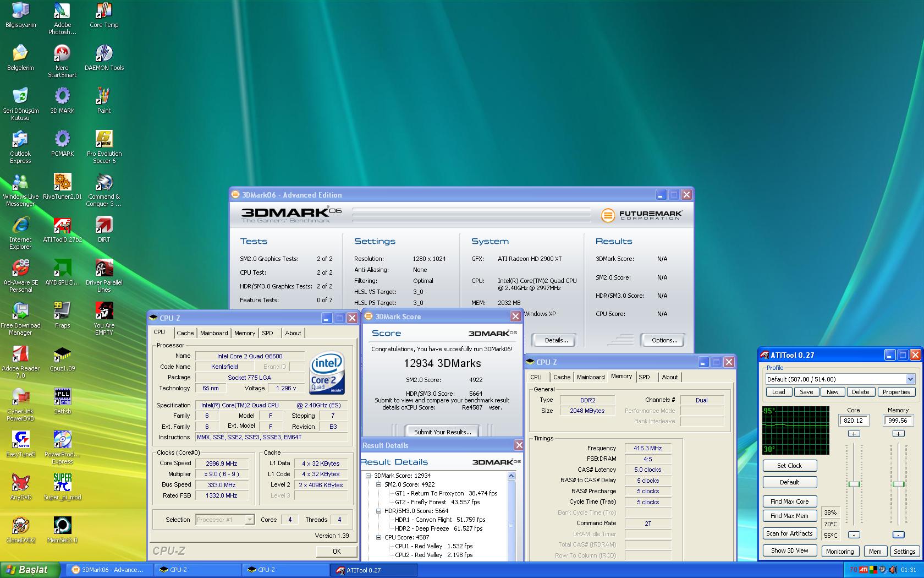Click OK in the CPU-Z window
Viewport: 924px width, 578px height.
coord(337,551)
